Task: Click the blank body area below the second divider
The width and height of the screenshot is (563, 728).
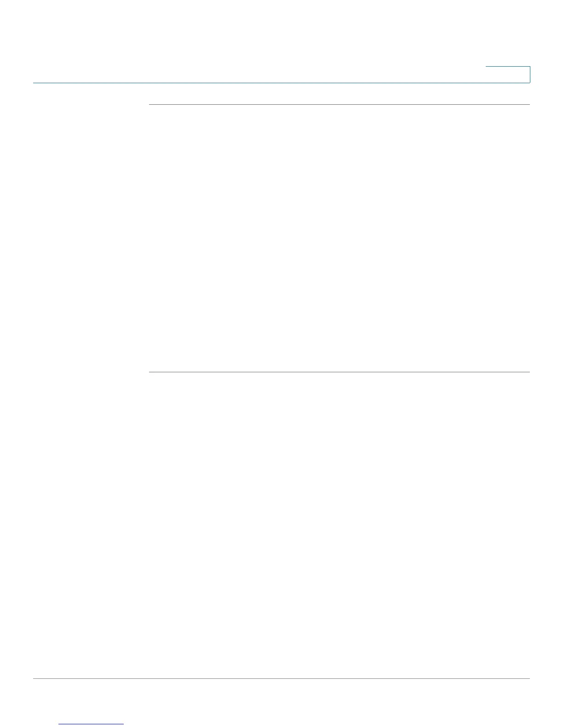Action: 339,525
